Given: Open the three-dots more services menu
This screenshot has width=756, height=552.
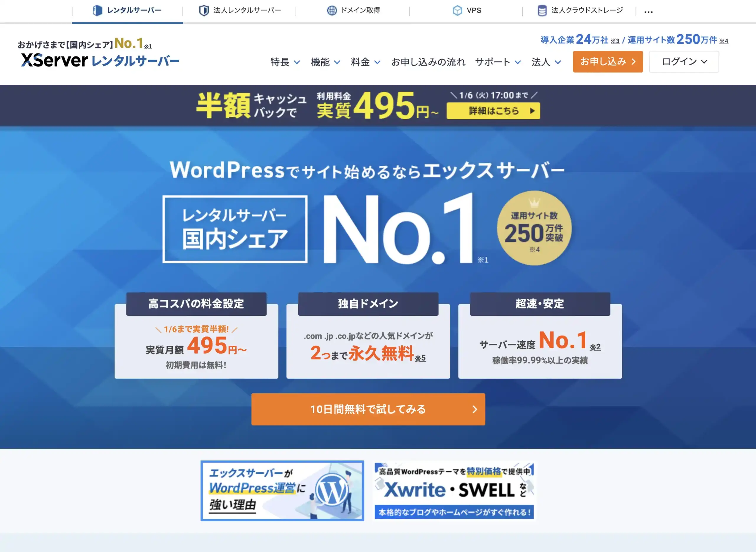Looking at the screenshot, I should (649, 12).
